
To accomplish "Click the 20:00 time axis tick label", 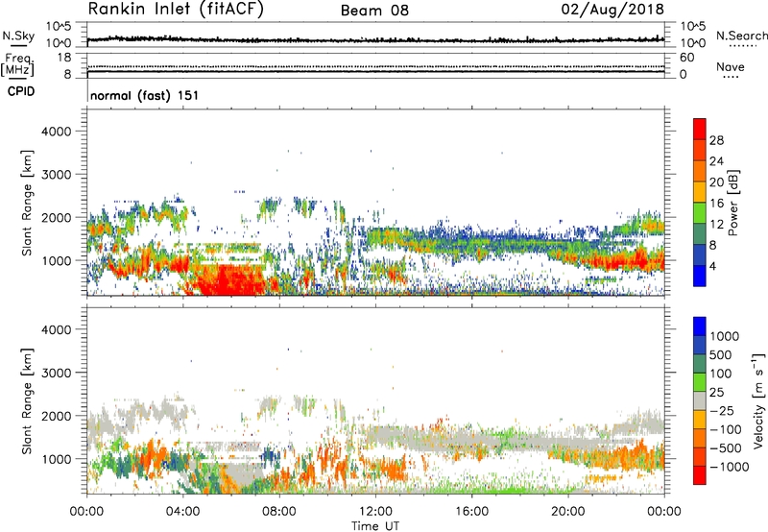I will click(x=568, y=512).
